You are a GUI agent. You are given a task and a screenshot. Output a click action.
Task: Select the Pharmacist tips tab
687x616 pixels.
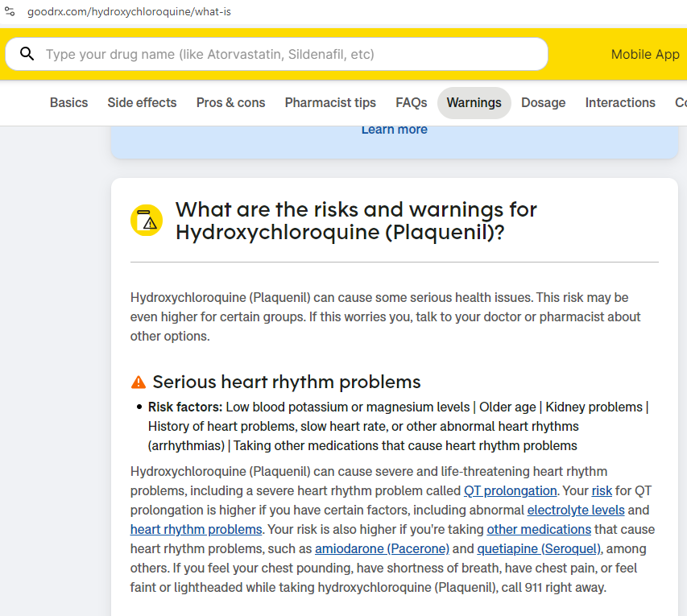330,102
